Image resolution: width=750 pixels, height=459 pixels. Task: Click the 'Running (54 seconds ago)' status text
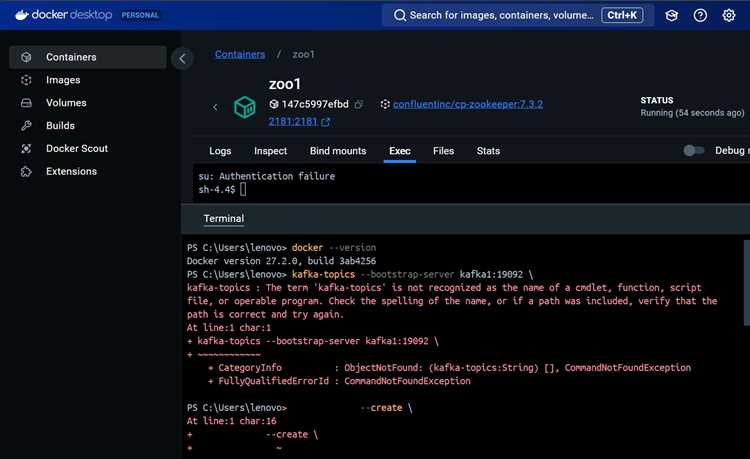click(692, 113)
